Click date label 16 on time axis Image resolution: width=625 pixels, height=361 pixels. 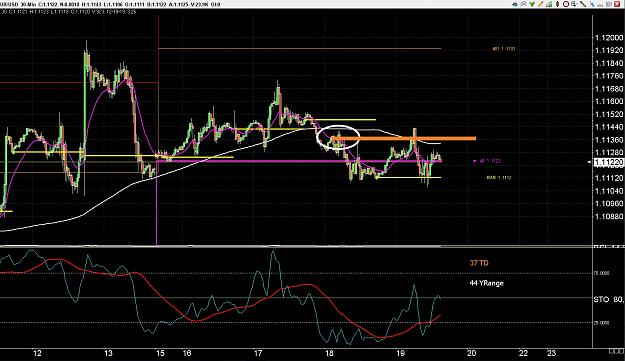tap(187, 353)
